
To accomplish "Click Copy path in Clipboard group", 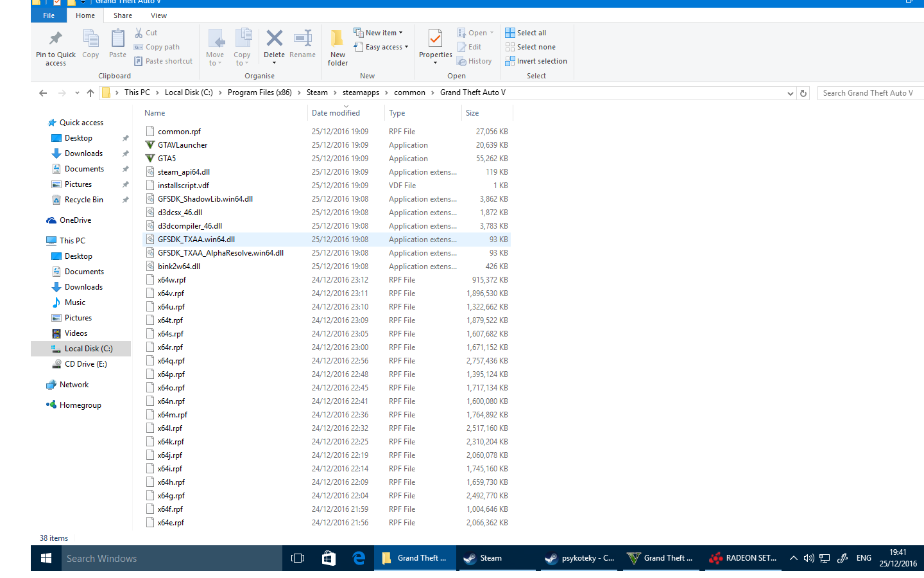I will [157, 47].
